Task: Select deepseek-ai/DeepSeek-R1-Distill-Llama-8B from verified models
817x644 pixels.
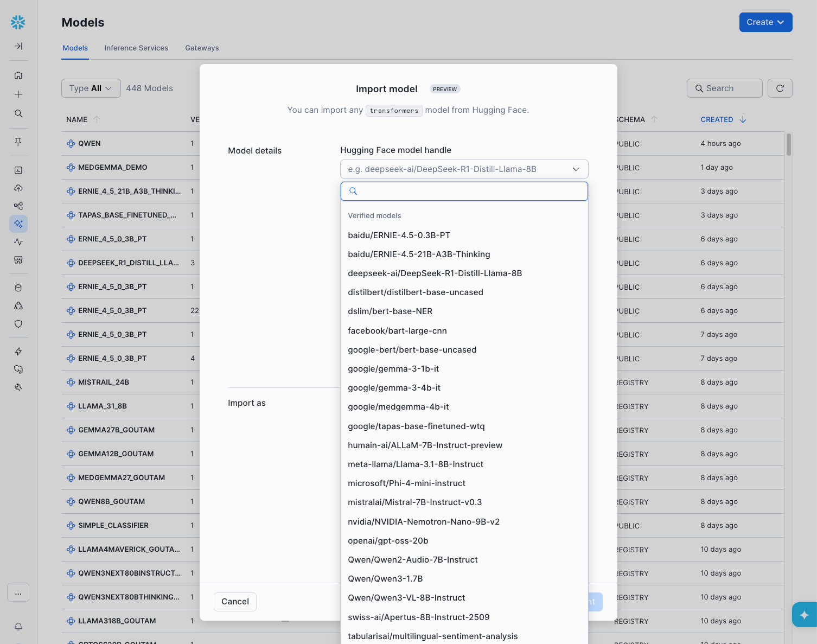Action: [435, 273]
